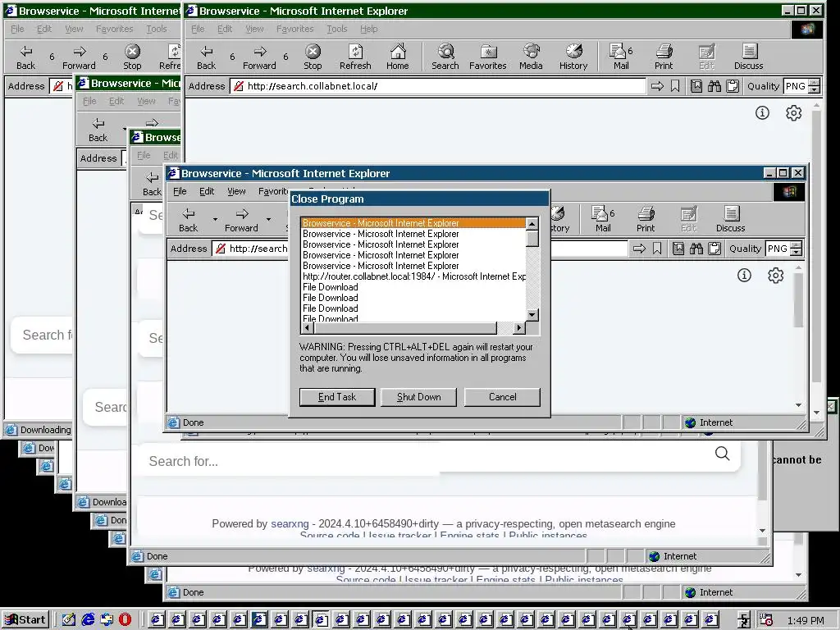This screenshot has height=630, width=840.
Task: Click Mail in the top background window toolbar
Action: coord(620,57)
